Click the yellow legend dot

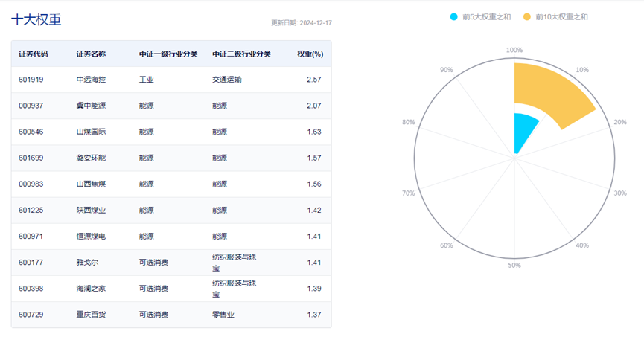coord(527,17)
